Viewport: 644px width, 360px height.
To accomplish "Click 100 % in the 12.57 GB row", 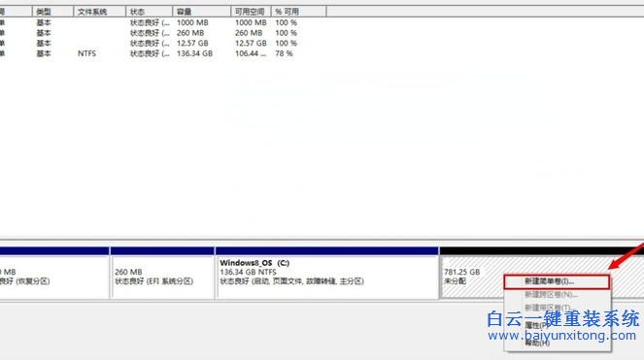I will pos(286,43).
